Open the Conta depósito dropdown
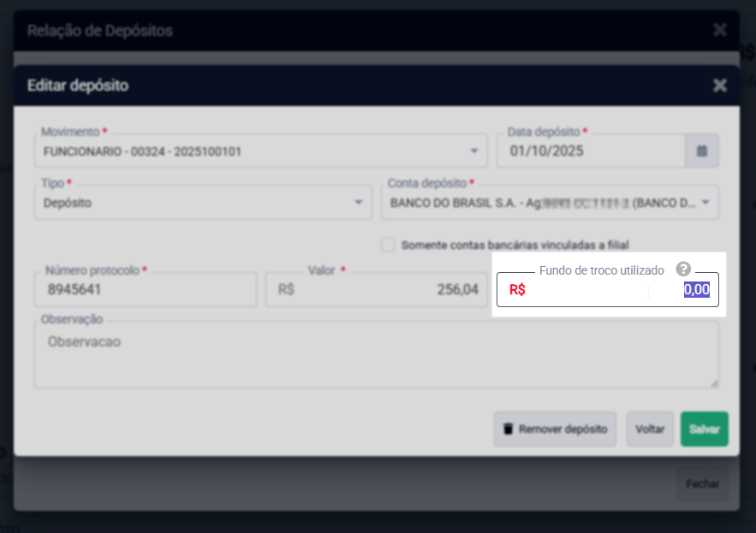 click(x=550, y=203)
